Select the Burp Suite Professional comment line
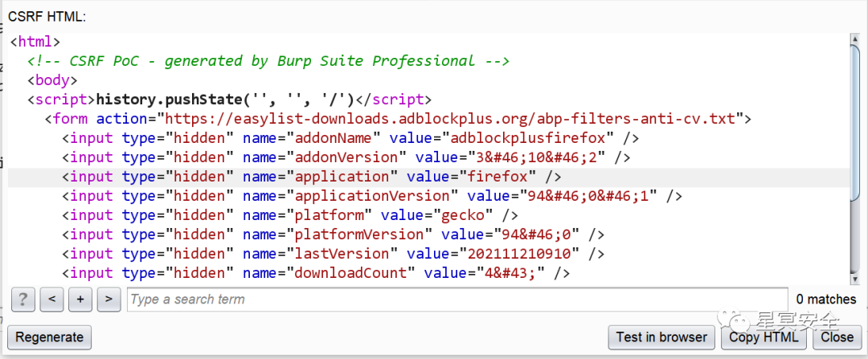The image size is (868, 359). point(268,61)
